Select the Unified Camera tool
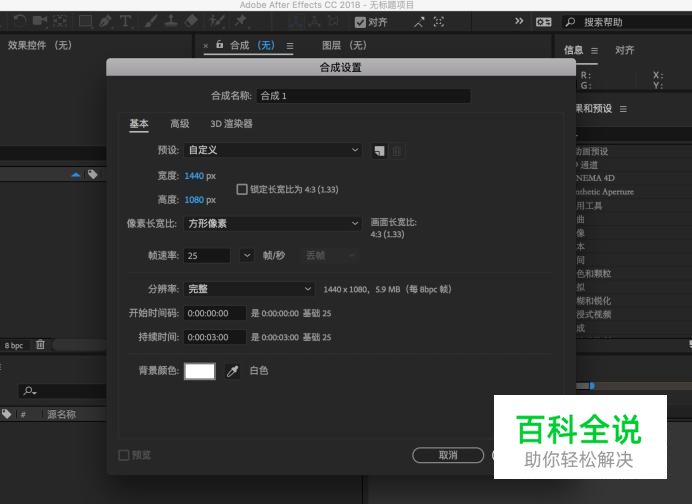 coord(40,21)
